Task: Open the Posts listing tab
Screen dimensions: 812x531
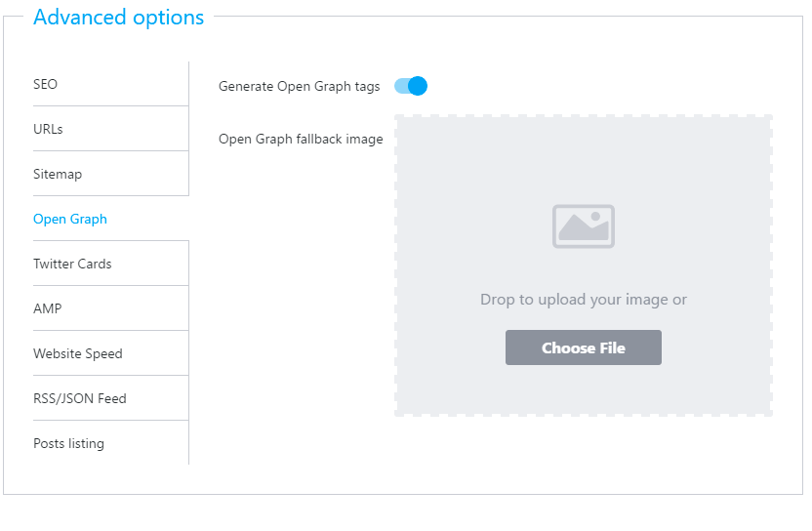Action: coord(68,443)
